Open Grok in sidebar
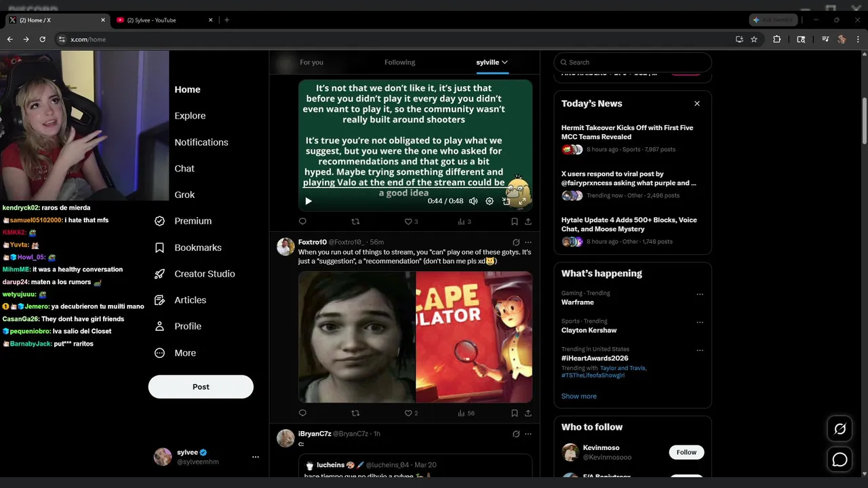868x488 pixels. click(184, 195)
